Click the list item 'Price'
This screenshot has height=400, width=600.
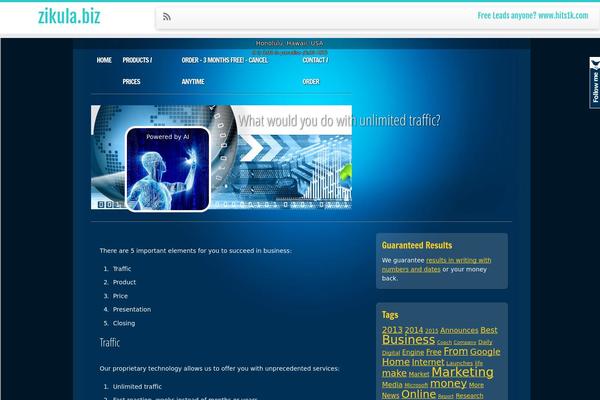pos(120,296)
